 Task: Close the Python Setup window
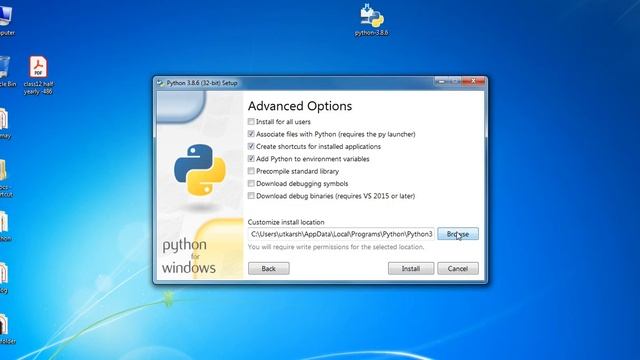point(473,81)
